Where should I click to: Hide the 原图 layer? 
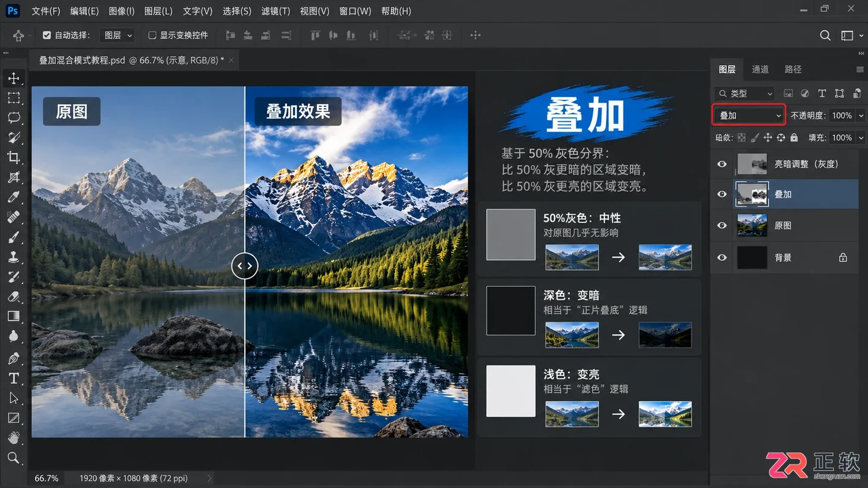pyautogui.click(x=722, y=225)
